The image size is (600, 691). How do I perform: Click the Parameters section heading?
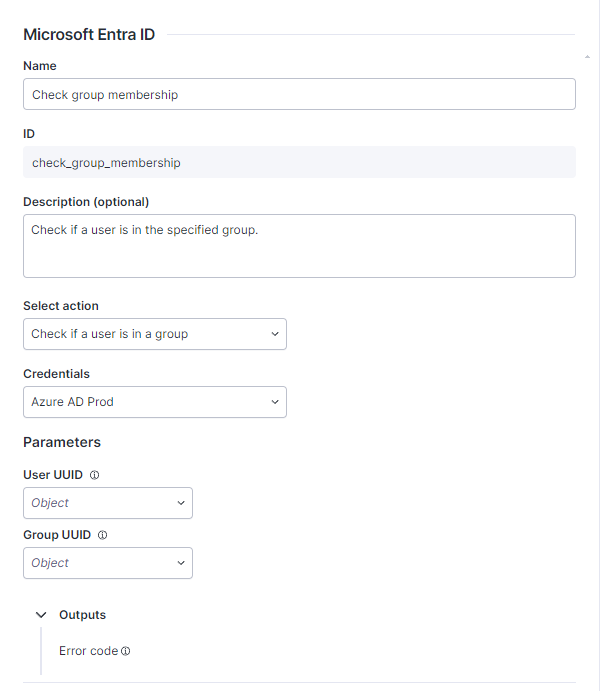[62, 442]
